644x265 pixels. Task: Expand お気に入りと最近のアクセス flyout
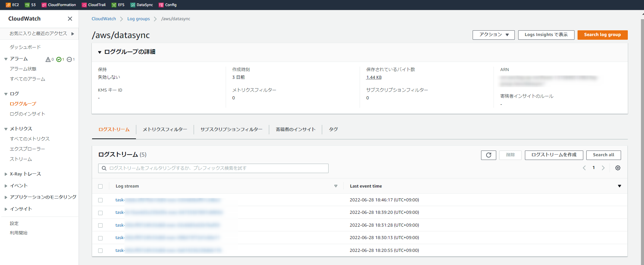click(x=73, y=34)
